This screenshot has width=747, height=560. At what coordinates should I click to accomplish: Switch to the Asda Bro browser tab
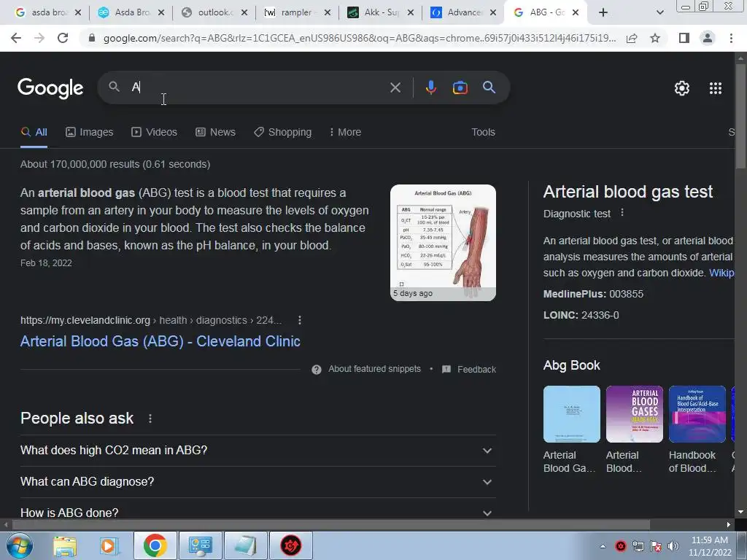point(131,12)
